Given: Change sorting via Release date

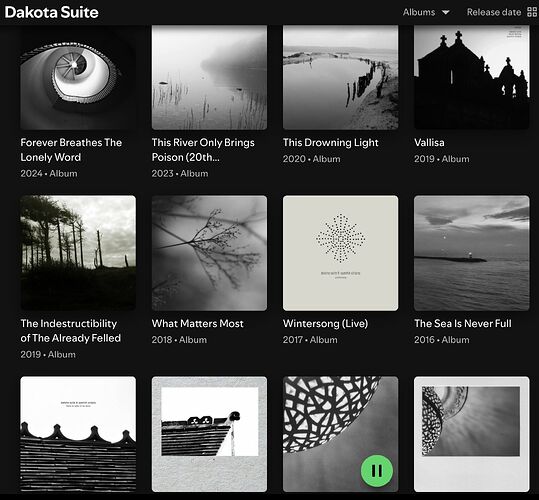Looking at the screenshot, I should pos(494,12).
